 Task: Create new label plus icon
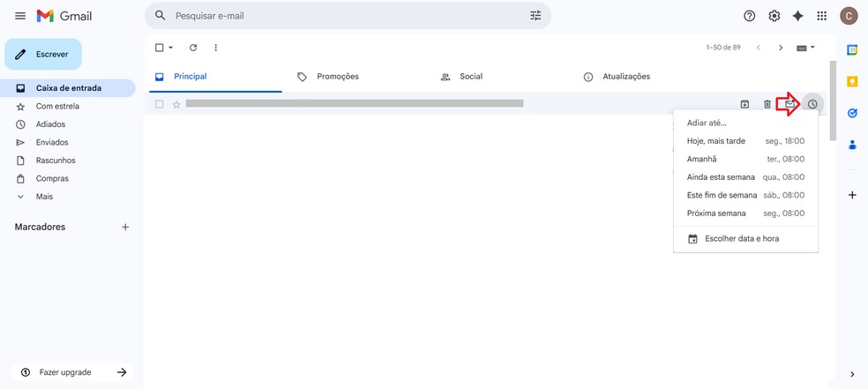click(125, 227)
